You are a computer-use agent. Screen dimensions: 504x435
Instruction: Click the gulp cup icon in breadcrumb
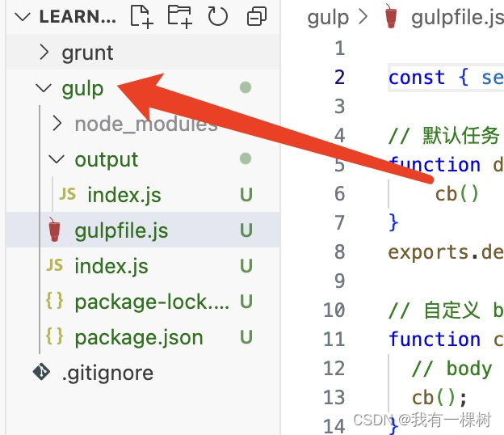pyautogui.click(x=391, y=16)
